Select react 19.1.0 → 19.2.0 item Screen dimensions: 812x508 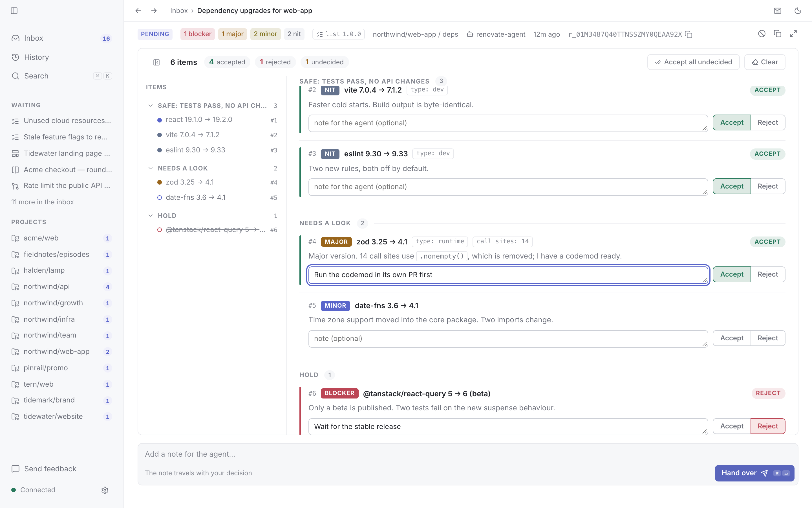pos(217,120)
